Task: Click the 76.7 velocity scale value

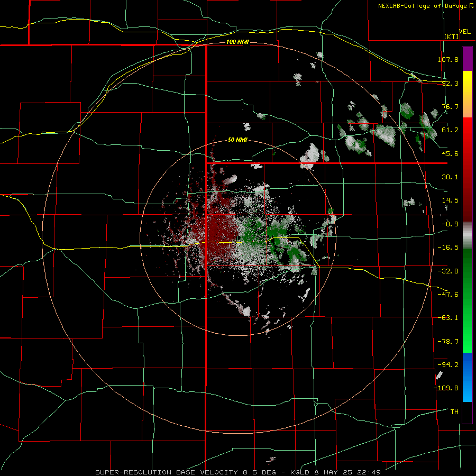Action: coord(450,106)
